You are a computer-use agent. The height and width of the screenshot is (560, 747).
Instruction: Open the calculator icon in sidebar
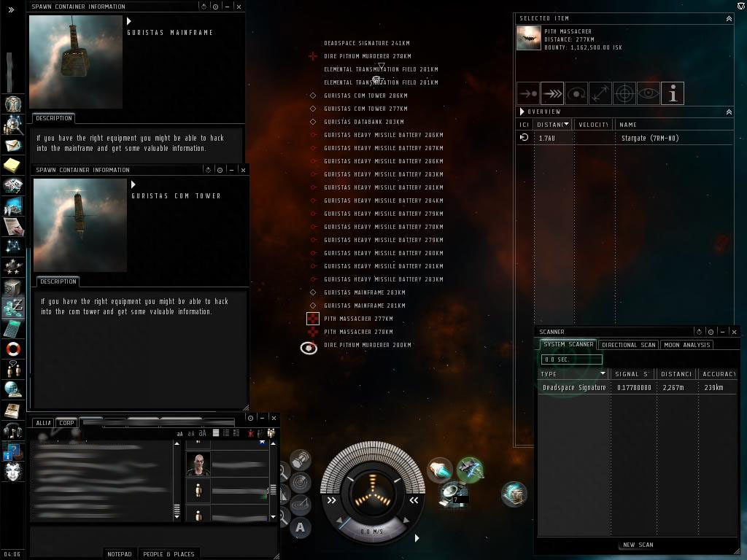pyautogui.click(x=12, y=328)
